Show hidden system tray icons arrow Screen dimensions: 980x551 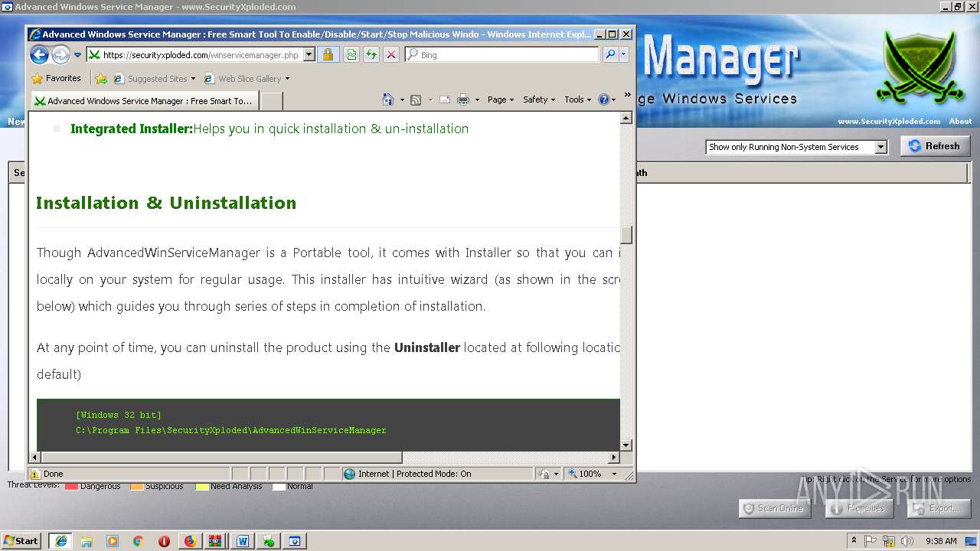[854, 540]
